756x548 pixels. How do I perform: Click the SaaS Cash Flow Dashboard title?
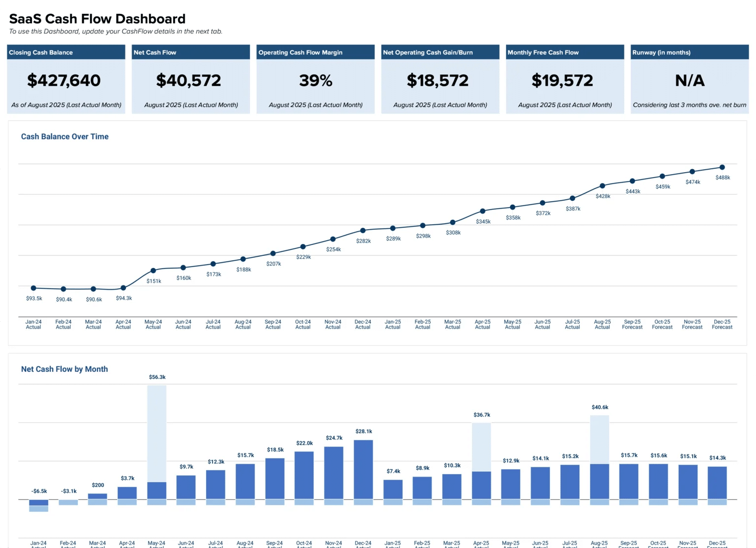(x=97, y=19)
